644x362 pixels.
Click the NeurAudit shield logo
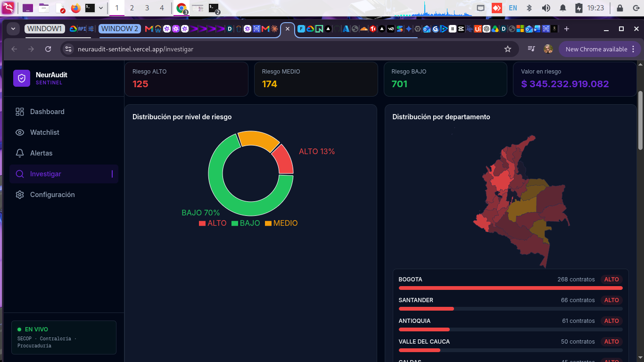click(x=22, y=78)
